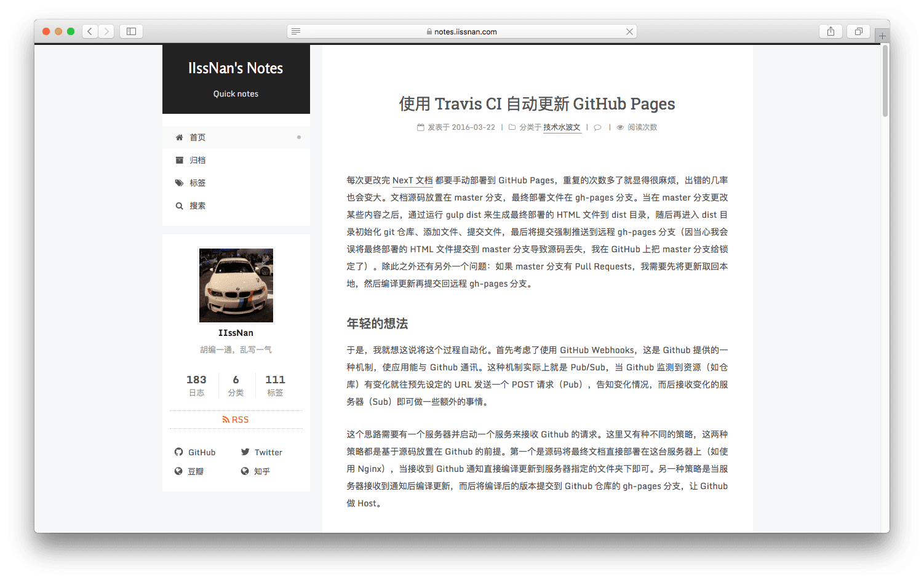The height and width of the screenshot is (582, 924).
Task: Click the author name IIssNan
Action: [236, 333]
